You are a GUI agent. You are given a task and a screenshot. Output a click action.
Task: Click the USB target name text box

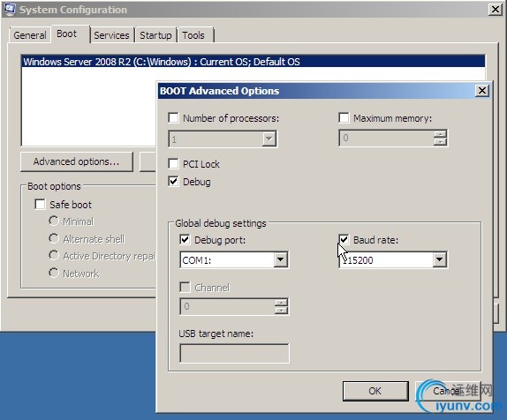pyautogui.click(x=234, y=353)
